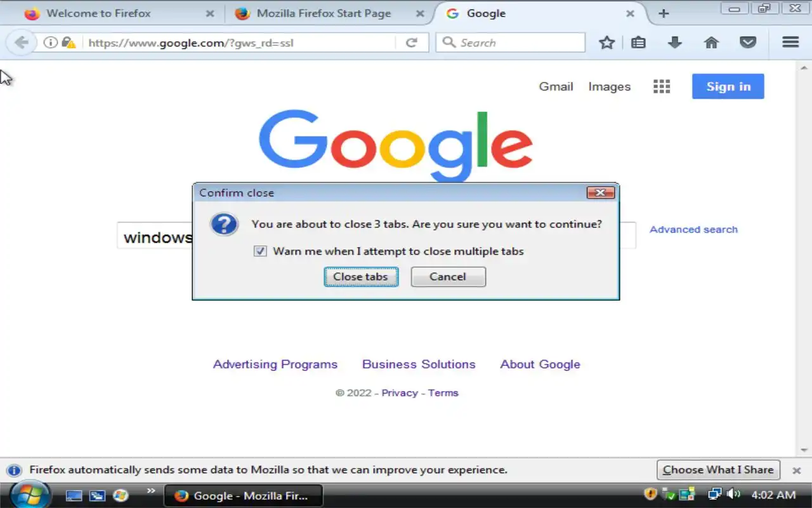Open the Windows Start orb
The image size is (812, 508).
pyautogui.click(x=30, y=495)
